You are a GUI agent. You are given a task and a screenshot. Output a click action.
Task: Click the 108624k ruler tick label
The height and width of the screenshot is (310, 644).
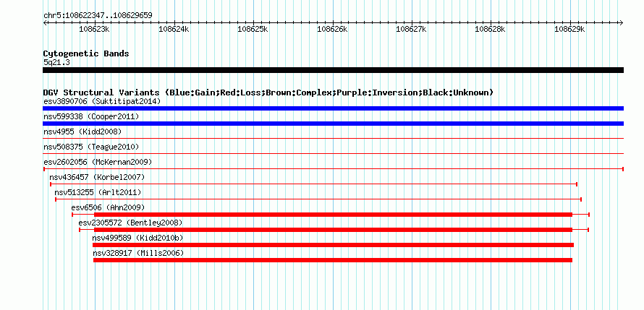click(x=174, y=29)
